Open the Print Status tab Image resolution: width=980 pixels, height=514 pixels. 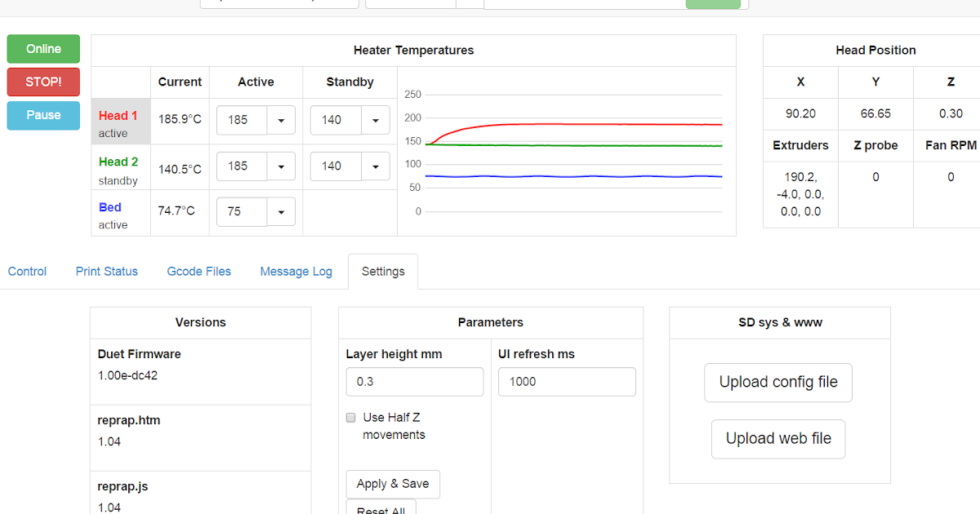106,271
